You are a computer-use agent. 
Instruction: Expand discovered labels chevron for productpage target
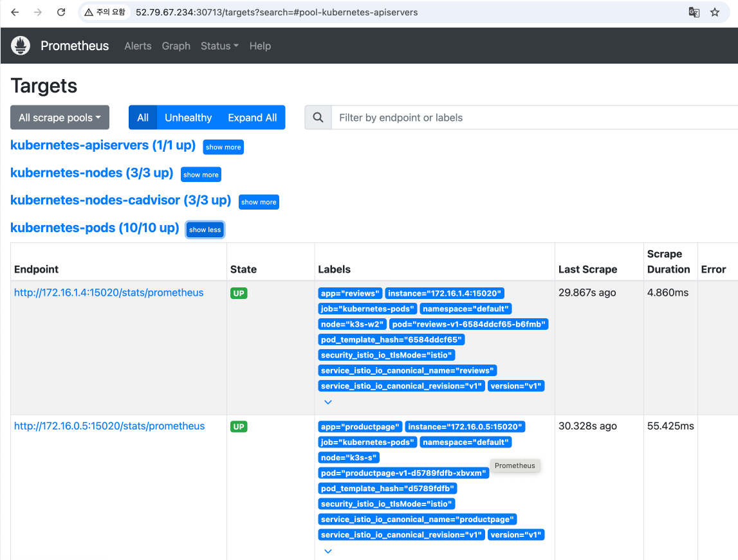click(x=328, y=551)
